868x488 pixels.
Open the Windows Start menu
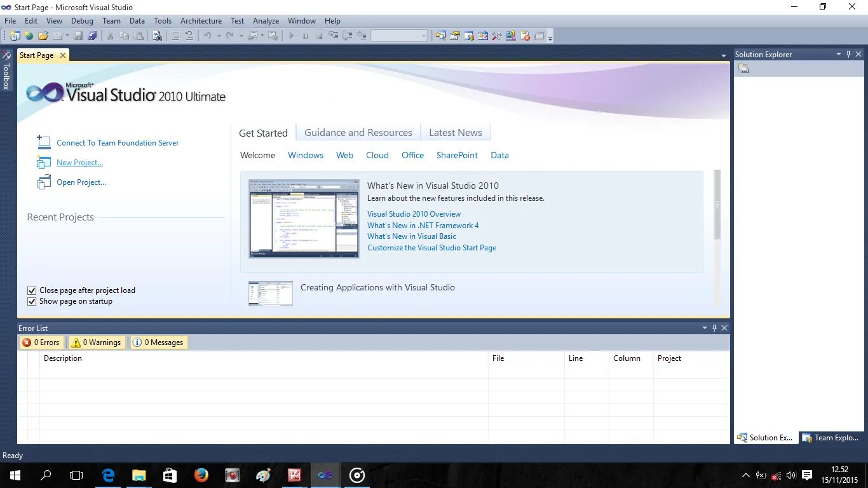(x=15, y=475)
